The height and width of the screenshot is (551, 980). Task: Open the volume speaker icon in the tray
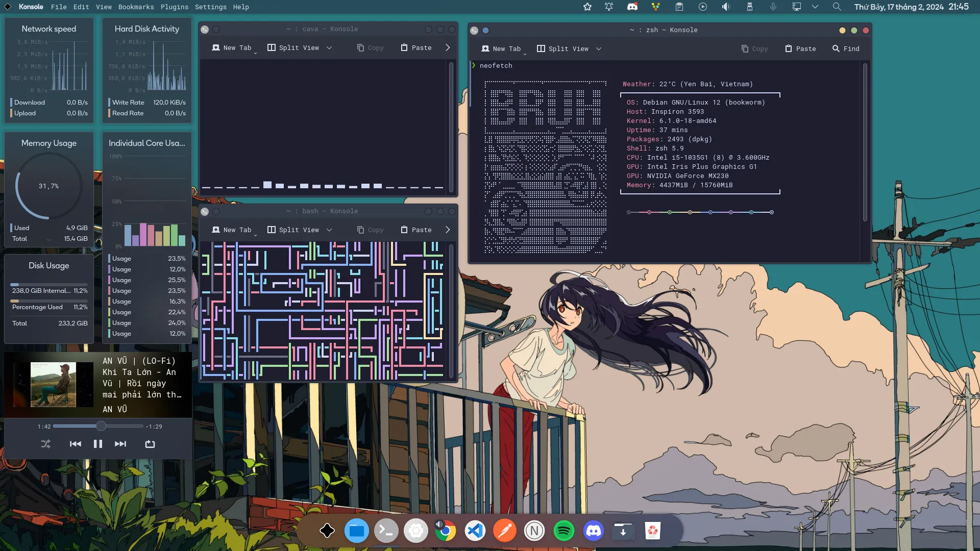point(726,7)
